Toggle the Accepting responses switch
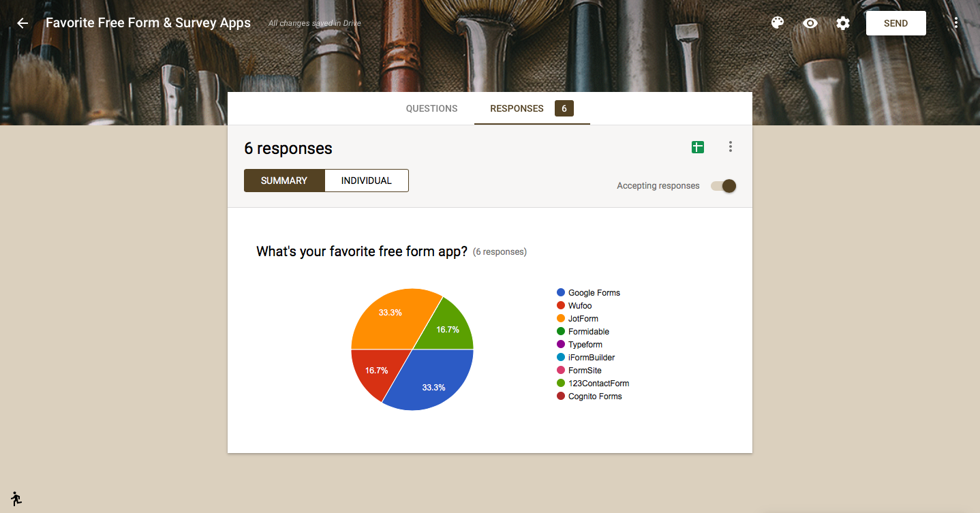The image size is (980, 513). [x=724, y=186]
